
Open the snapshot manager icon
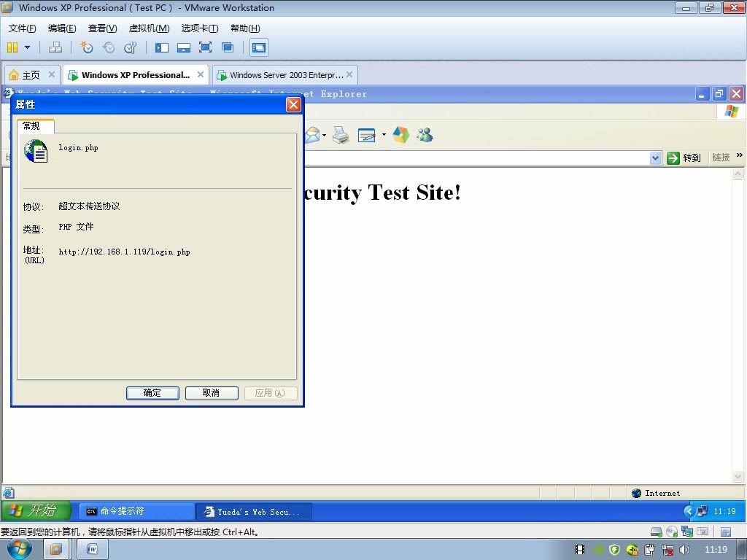click(130, 47)
